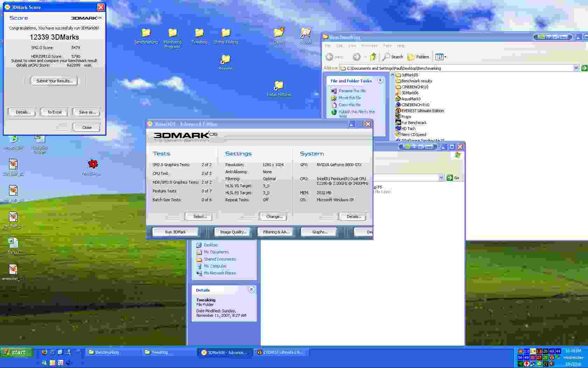This screenshot has height=368, width=588.
Task: Select the Fur Benchmark shortcut
Action: (411, 123)
